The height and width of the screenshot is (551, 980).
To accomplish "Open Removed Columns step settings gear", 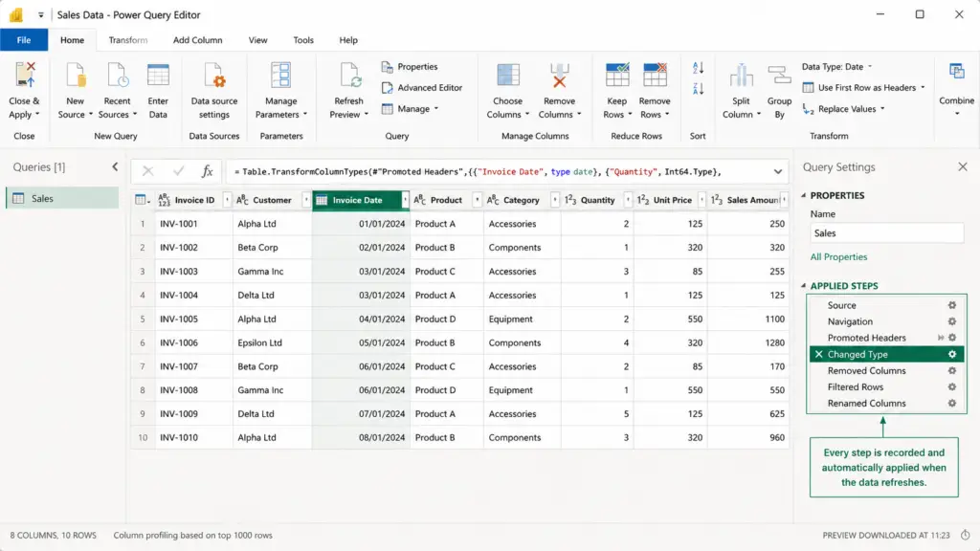I will pyautogui.click(x=952, y=370).
